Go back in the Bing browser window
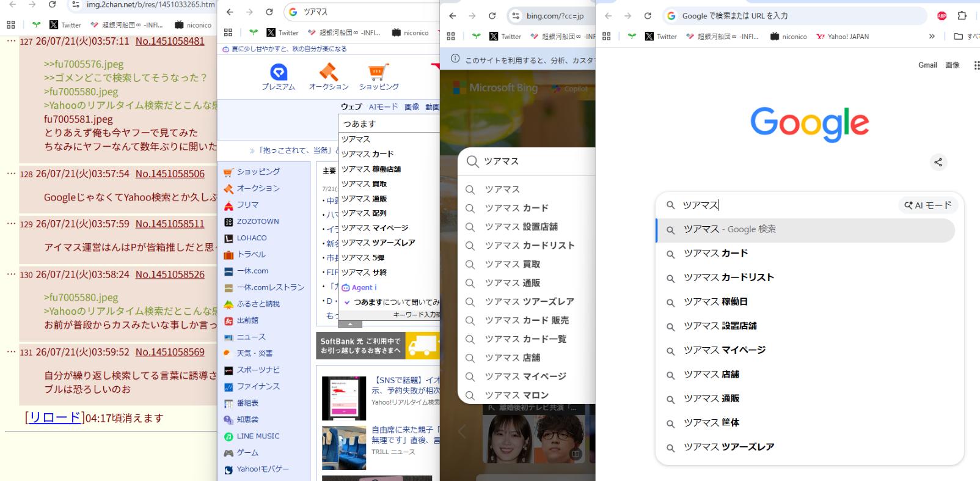 coord(453,16)
